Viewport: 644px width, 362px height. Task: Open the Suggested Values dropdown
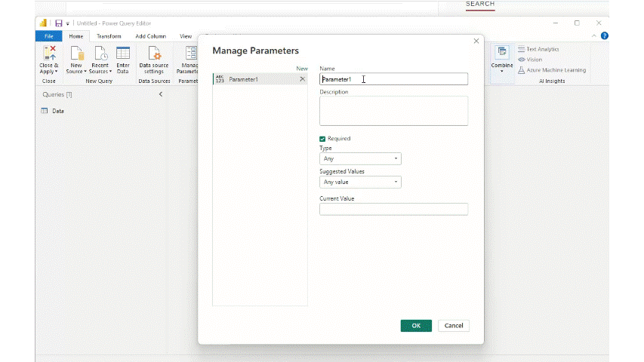360,183
